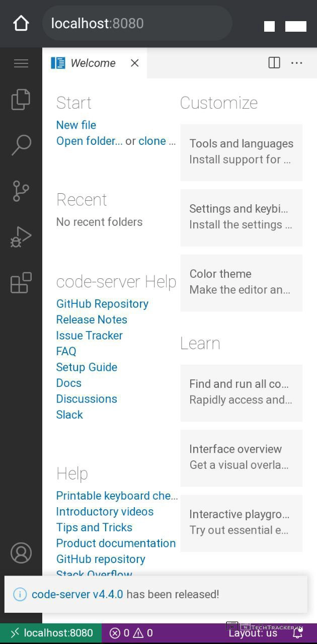Image resolution: width=317 pixels, height=644 pixels.
Task: Click the localhost:8080 address bar
Action: (137, 24)
